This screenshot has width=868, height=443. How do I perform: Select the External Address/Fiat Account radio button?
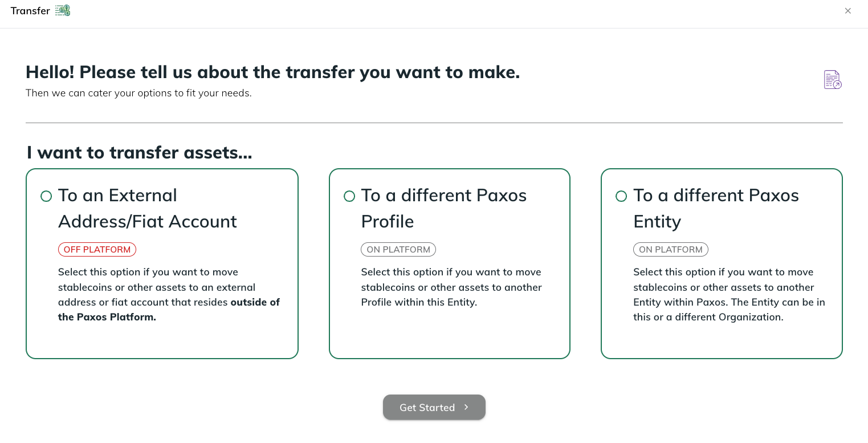[46, 196]
